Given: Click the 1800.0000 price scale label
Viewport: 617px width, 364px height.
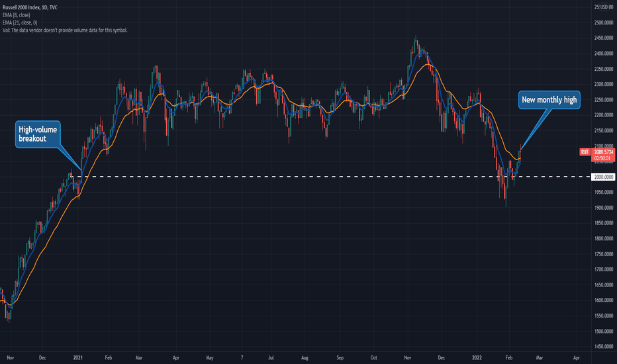Looking at the screenshot, I should tap(604, 238).
